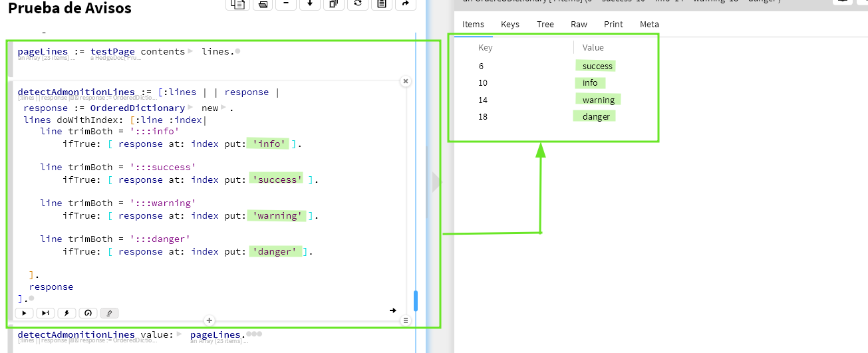Screen dimensions: 868x353
Task: Click the 'Prueba de Avisos' page title
Action: tap(70, 8)
